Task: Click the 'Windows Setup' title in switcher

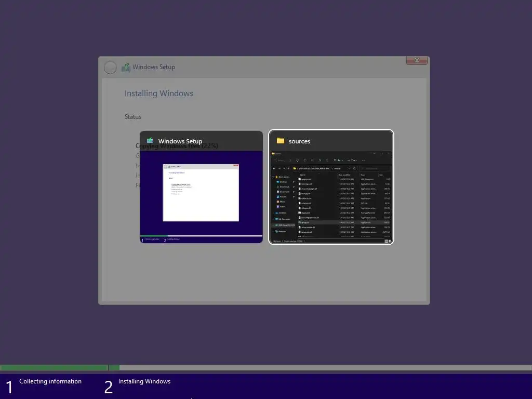Action: pyautogui.click(x=180, y=141)
